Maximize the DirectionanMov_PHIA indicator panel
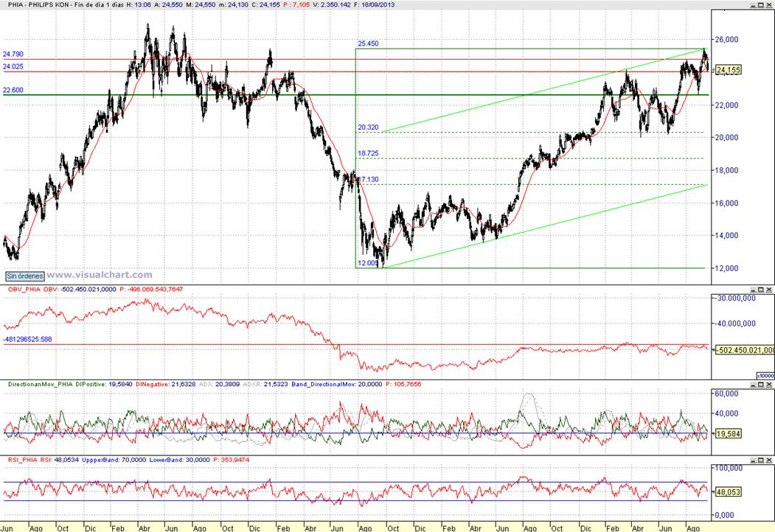Viewport: 775px width, 532px height. (x=761, y=385)
